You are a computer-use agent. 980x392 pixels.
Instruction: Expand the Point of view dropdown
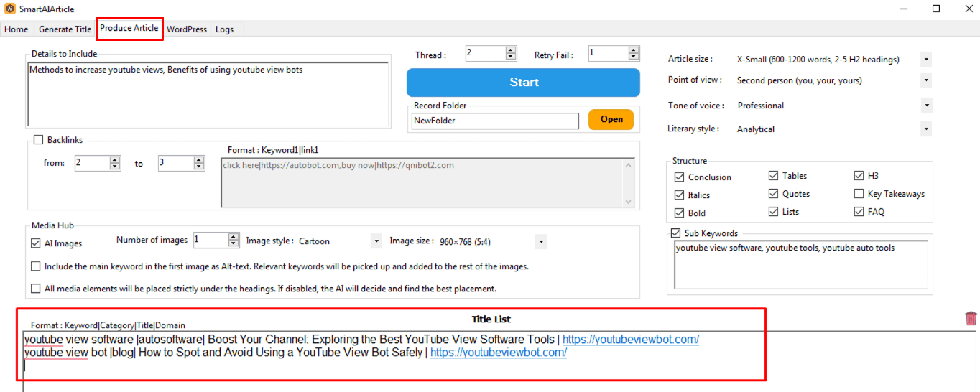click(x=926, y=80)
